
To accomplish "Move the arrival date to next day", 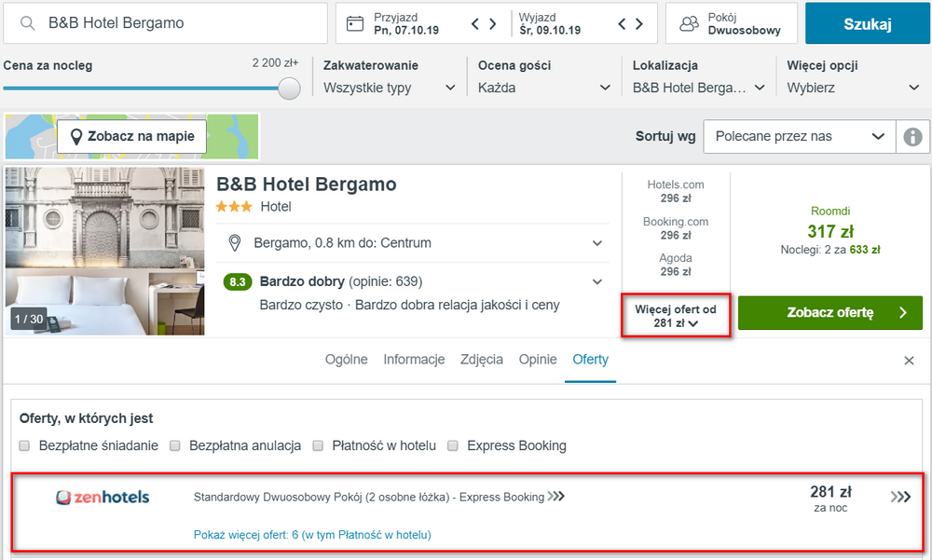I will [493, 24].
